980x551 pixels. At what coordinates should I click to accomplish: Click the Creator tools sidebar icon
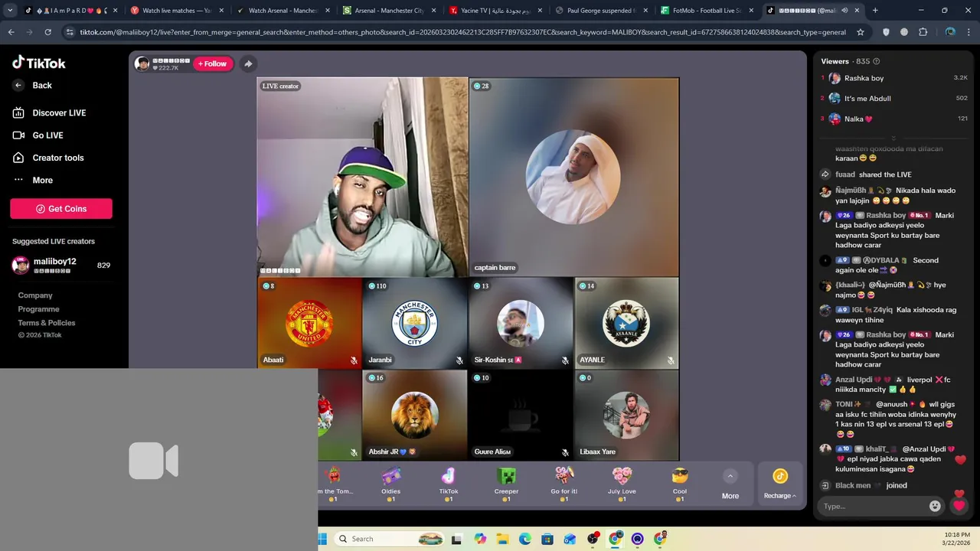point(19,158)
